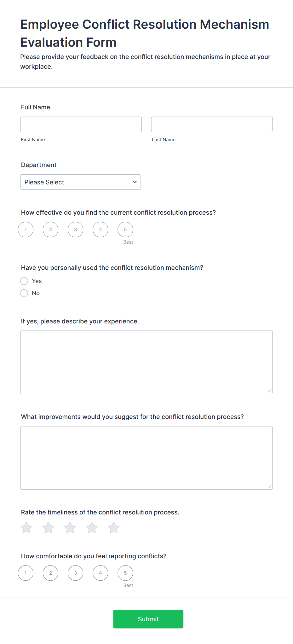Click the Department dropdown chevron

(134, 182)
